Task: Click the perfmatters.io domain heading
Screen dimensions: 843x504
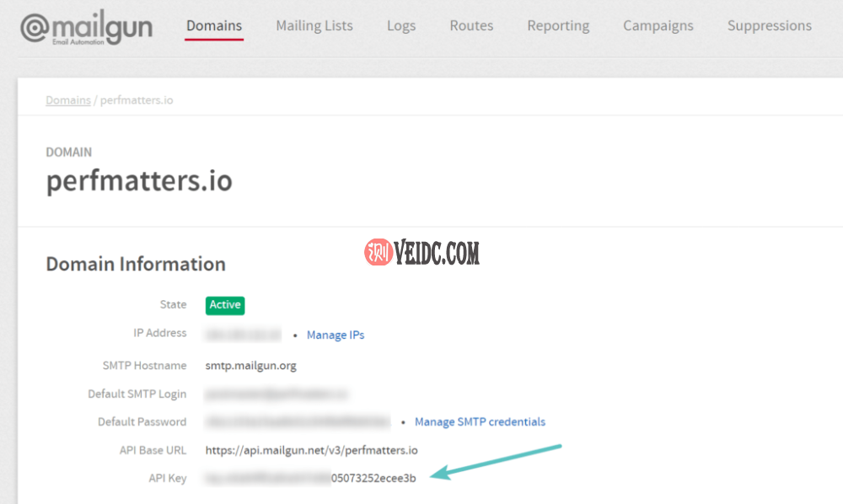Action: (139, 180)
